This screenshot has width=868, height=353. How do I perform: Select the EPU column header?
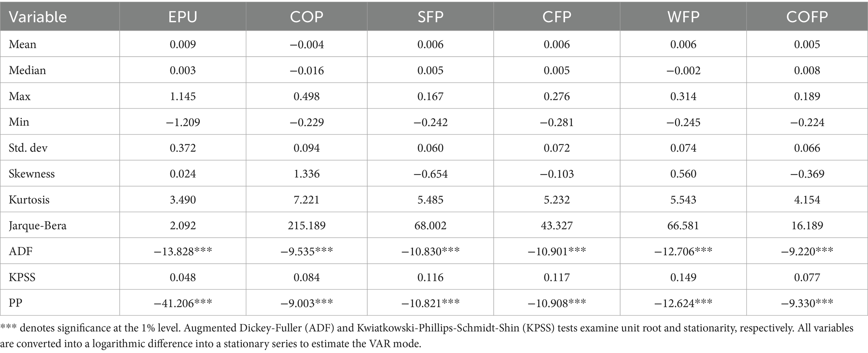point(183,17)
